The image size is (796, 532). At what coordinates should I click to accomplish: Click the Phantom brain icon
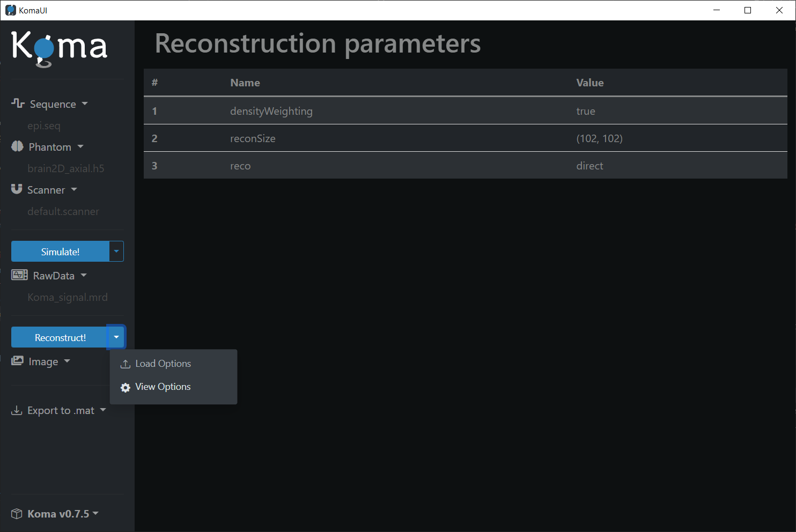[x=17, y=146]
